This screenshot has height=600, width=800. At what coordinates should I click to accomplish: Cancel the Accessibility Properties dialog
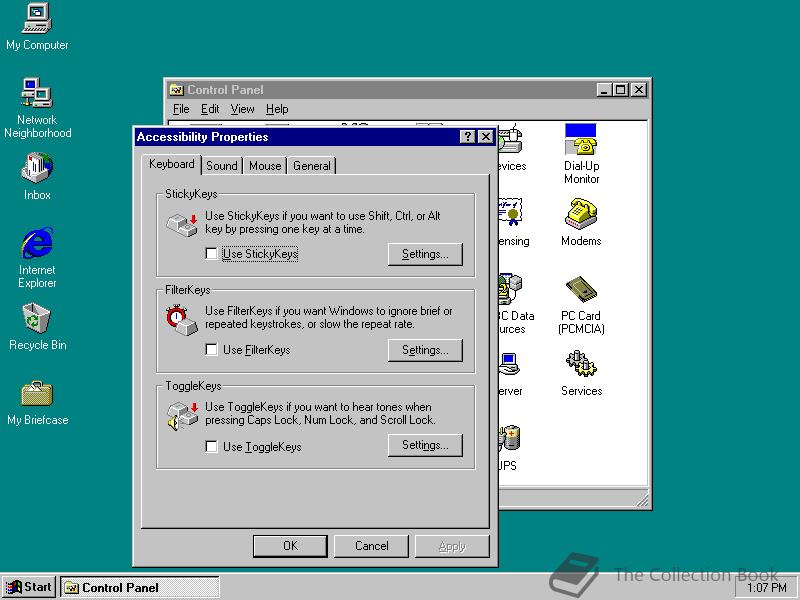(371, 546)
